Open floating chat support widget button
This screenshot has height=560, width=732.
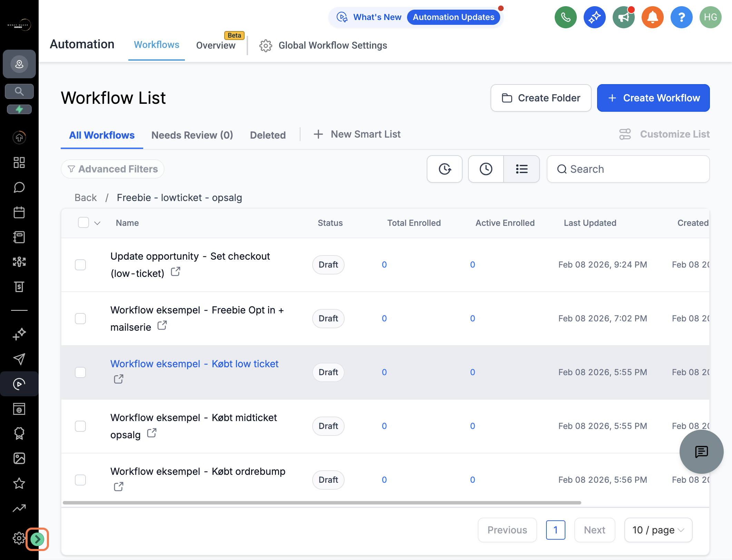pos(702,452)
